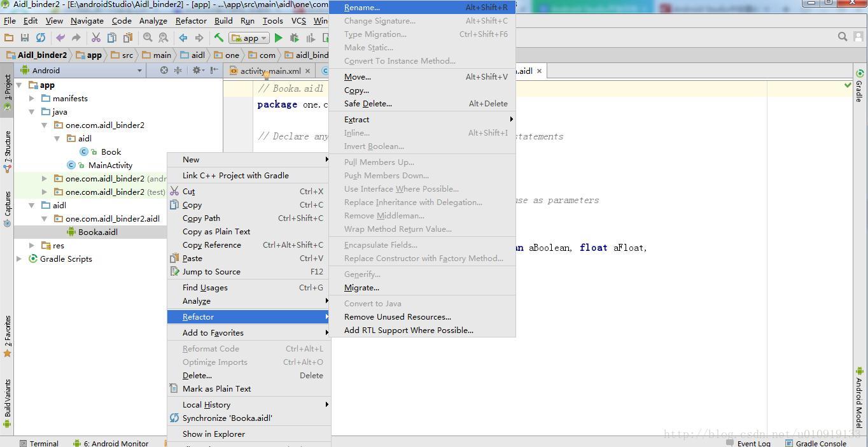This screenshot has height=447, width=868.
Task: Expand the res folder
Action: (x=32, y=245)
